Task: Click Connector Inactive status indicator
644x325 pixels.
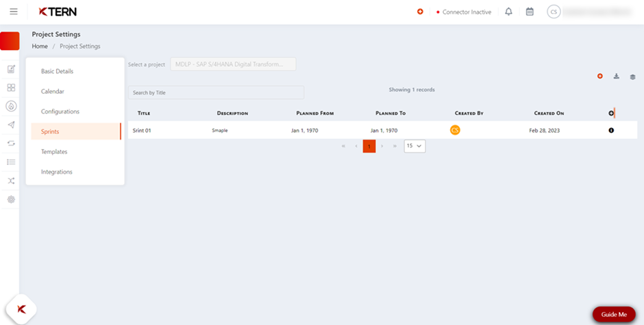Action: pos(464,12)
